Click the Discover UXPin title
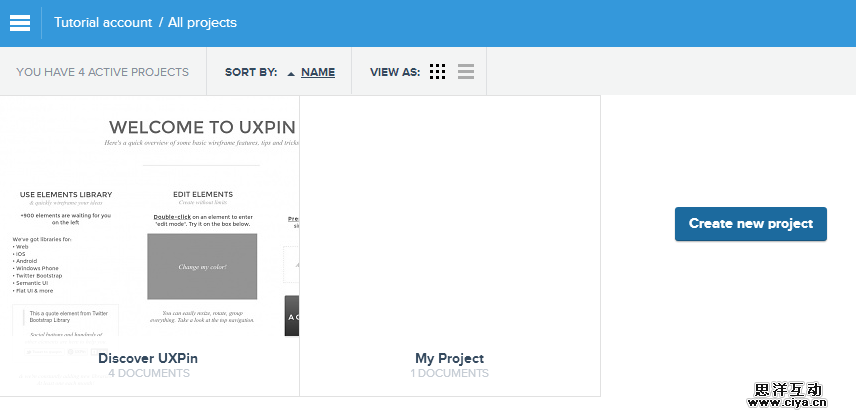The width and height of the screenshot is (856, 418). (x=148, y=359)
